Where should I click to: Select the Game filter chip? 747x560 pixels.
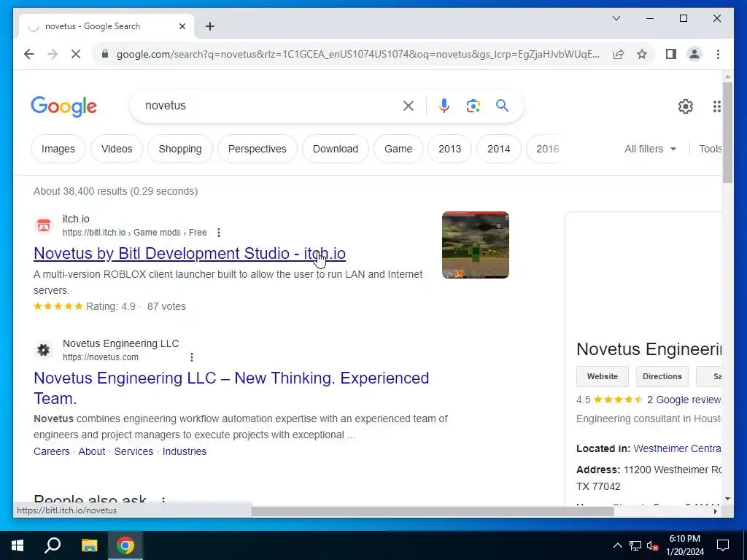coord(398,149)
